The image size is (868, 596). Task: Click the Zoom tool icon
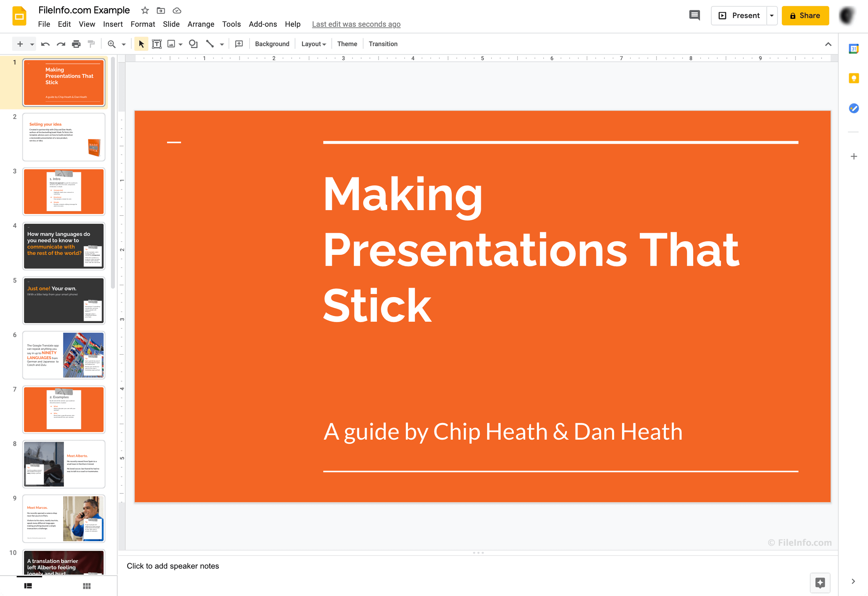pos(111,44)
